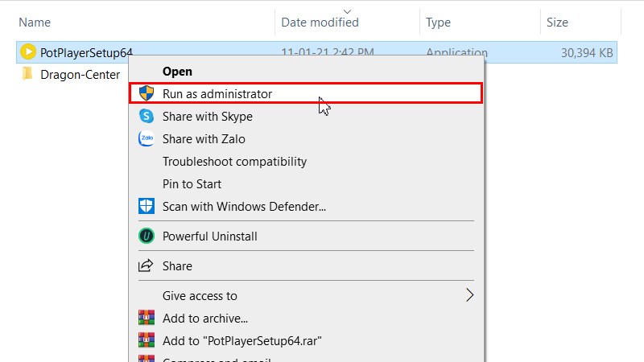Choose Pin to Start in context menu
The height and width of the screenshot is (362, 644).
(192, 183)
